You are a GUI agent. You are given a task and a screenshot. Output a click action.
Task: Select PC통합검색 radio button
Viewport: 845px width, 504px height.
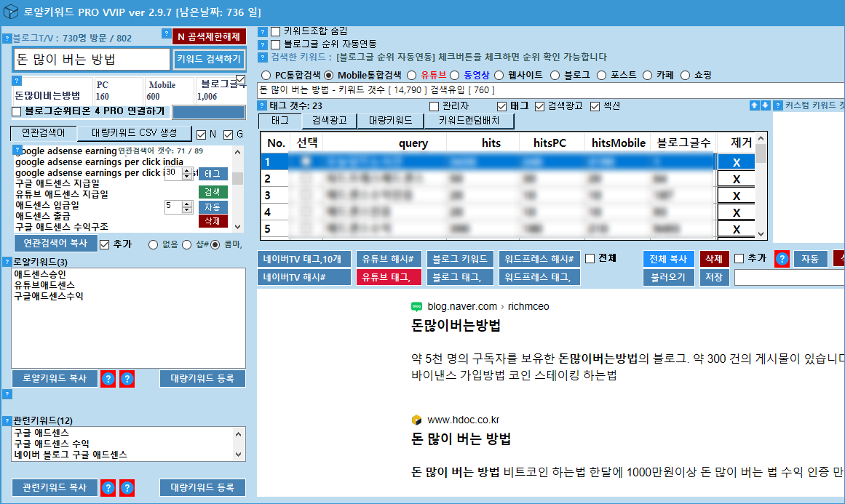pos(266,76)
